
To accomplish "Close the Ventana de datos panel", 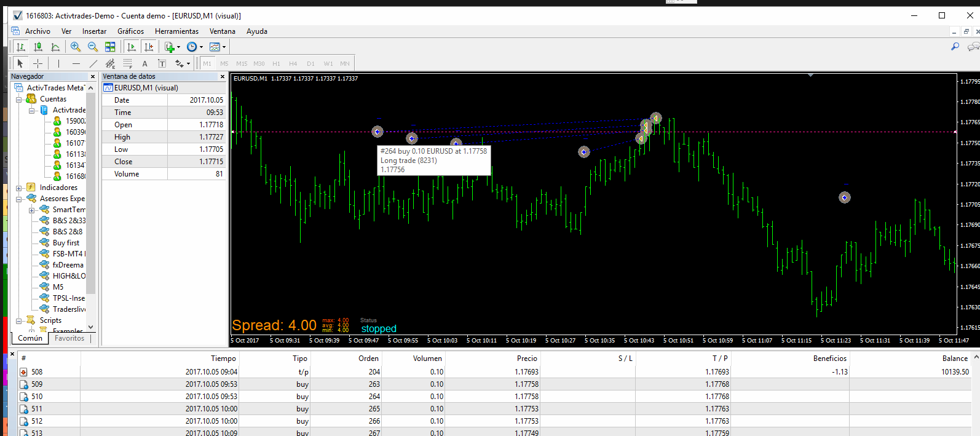I will [x=223, y=77].
